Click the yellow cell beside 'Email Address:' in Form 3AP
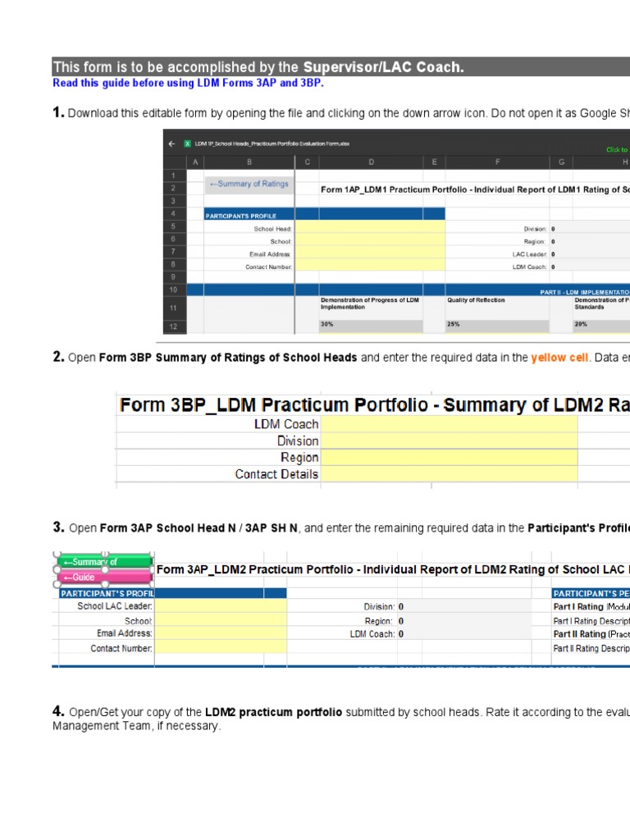 tap(220, 633)
